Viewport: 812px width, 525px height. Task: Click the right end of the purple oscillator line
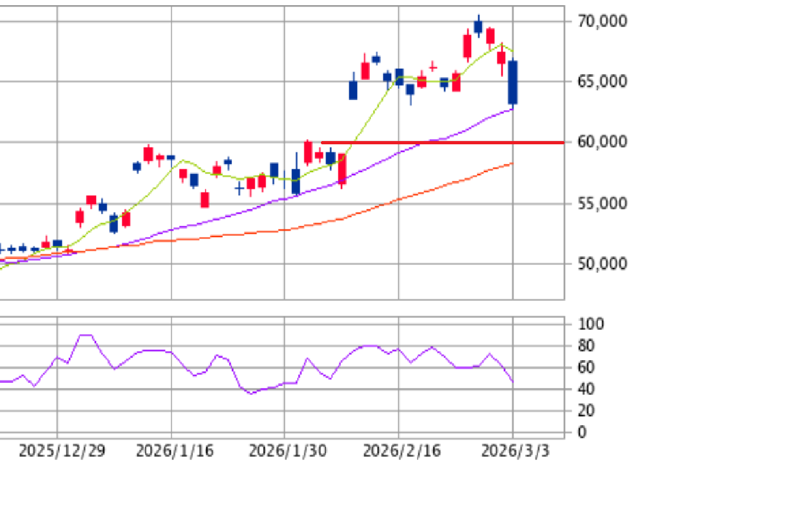point(512,381)
